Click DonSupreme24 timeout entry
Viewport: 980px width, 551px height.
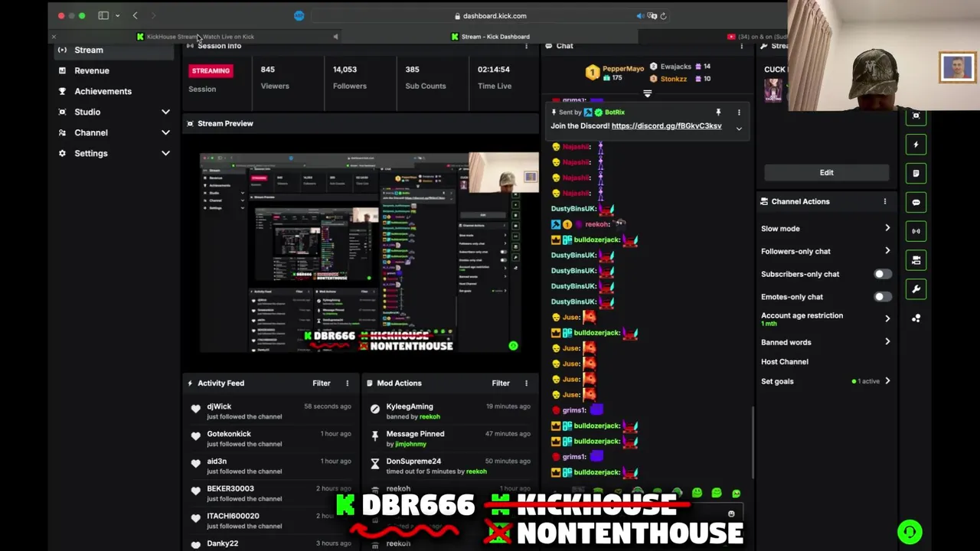(x=450, y=466)
